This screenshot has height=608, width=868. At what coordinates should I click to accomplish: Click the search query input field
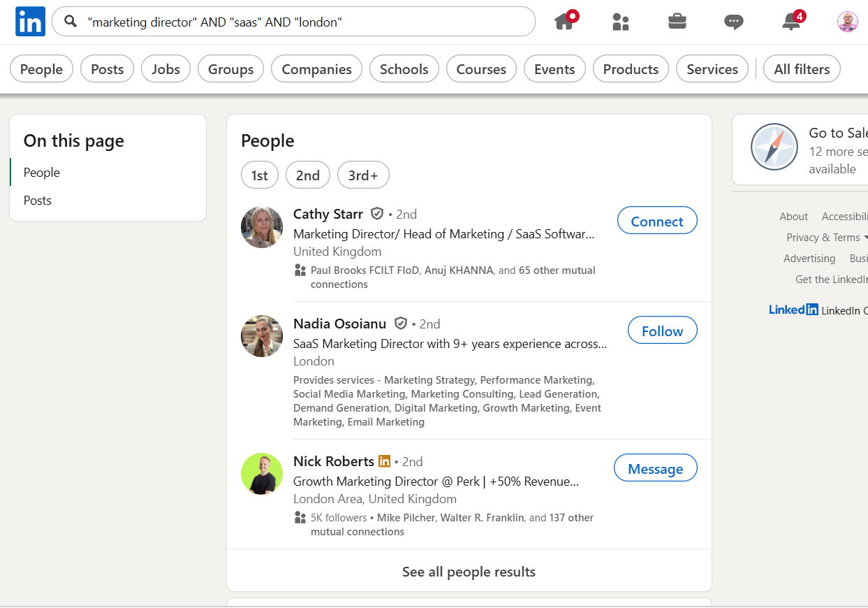tap(293, 22)
